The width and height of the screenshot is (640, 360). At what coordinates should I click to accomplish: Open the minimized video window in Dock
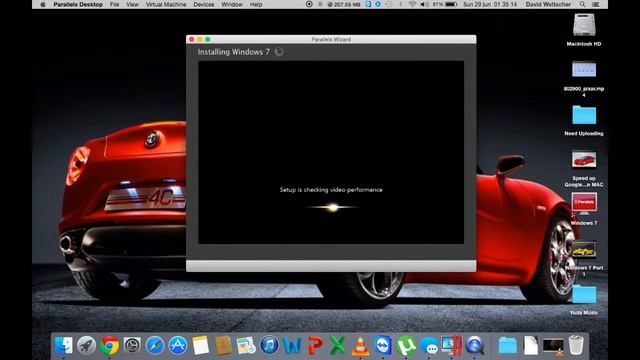click(553, 346)
